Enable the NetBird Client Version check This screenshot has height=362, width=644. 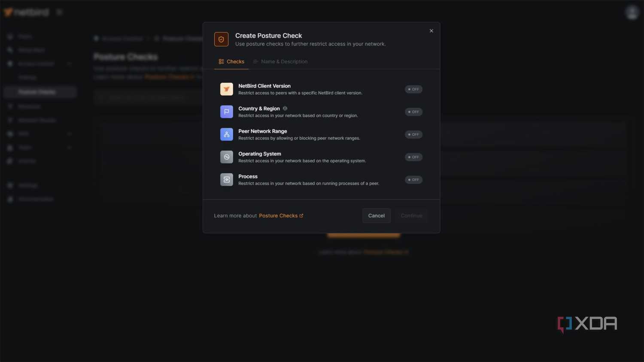[413, 89]
